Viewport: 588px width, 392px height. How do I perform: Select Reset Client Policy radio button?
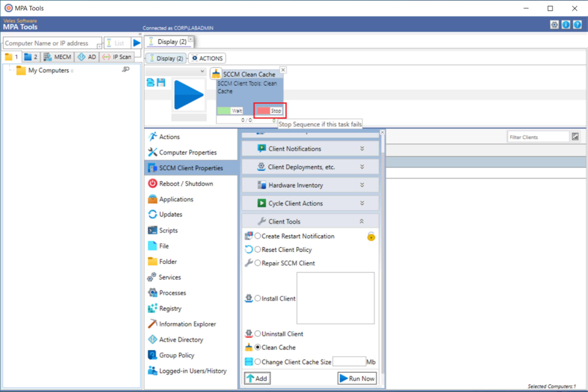pyautogui.click(x=258, y=249)
